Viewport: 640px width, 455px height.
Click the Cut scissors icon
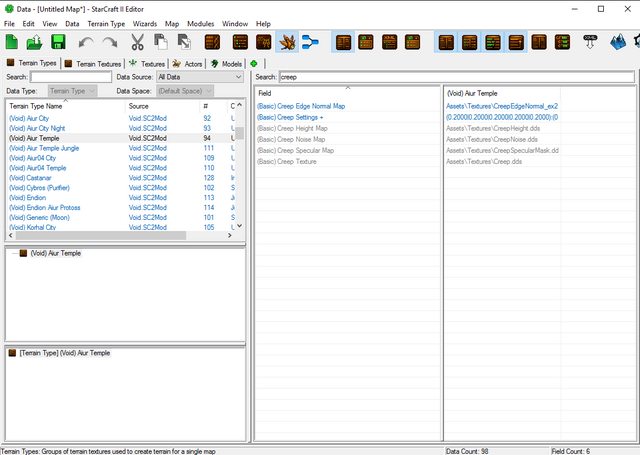138,42
